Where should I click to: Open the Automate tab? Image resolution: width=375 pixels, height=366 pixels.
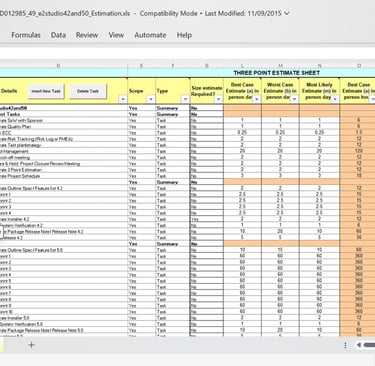[150, 35]
